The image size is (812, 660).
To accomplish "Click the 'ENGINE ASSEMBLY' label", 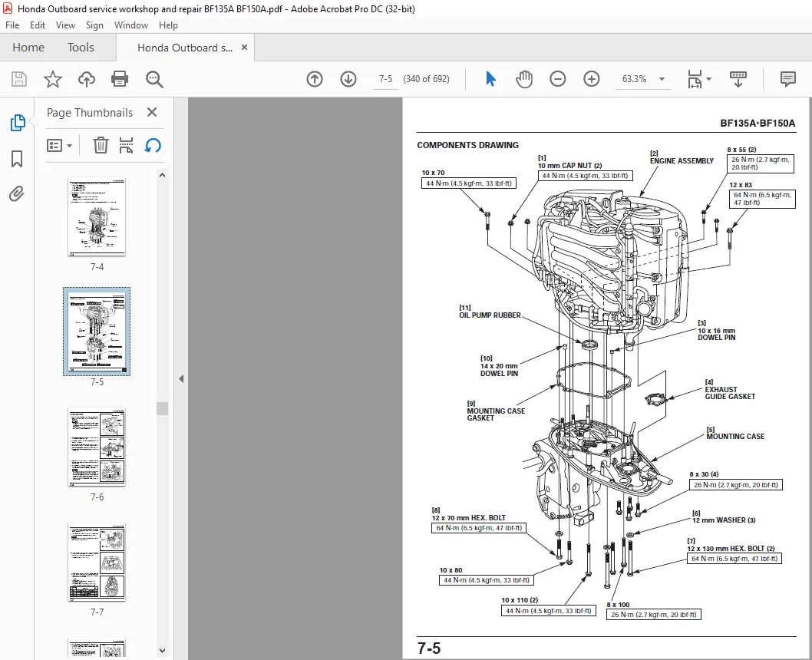I will pos(682,161).
